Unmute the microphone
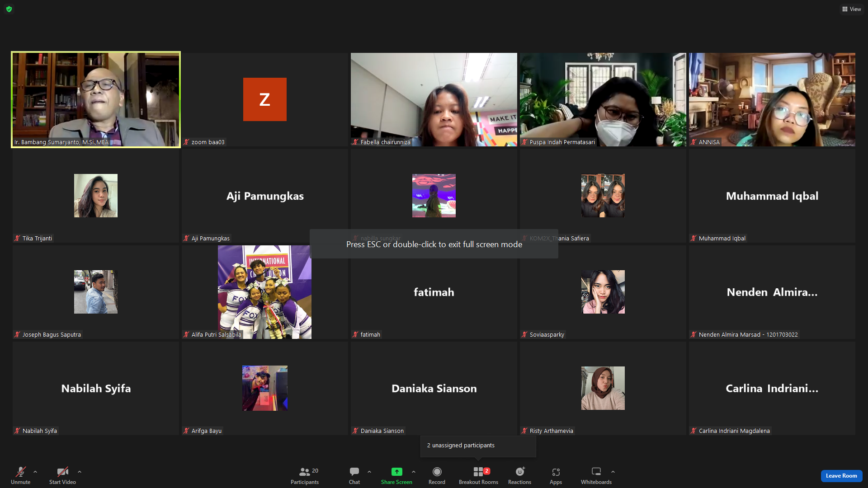 click(20, 475)
